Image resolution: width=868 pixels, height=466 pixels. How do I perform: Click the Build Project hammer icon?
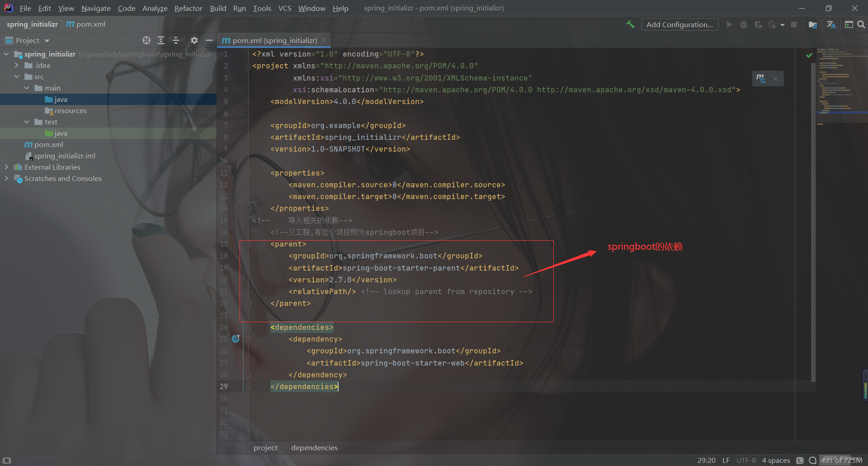pyautogui.click(x=630, y=24)
